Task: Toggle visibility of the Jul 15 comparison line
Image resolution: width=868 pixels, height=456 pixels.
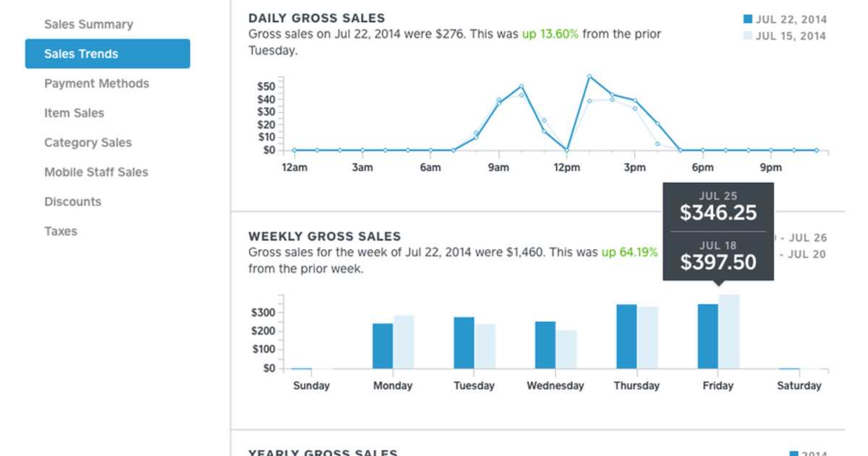Action: (747, 35)
